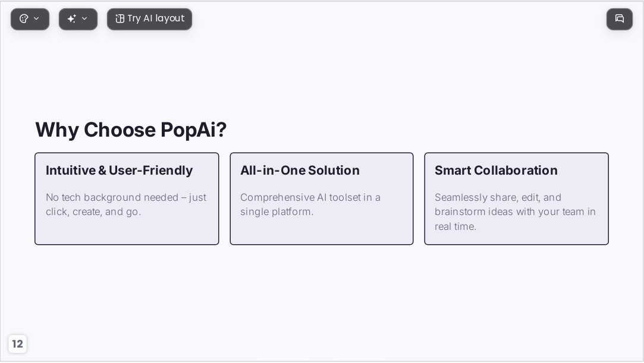Select the slide number 12 badge
Screen dimensions: 644x363
click(x=18, y=344)
